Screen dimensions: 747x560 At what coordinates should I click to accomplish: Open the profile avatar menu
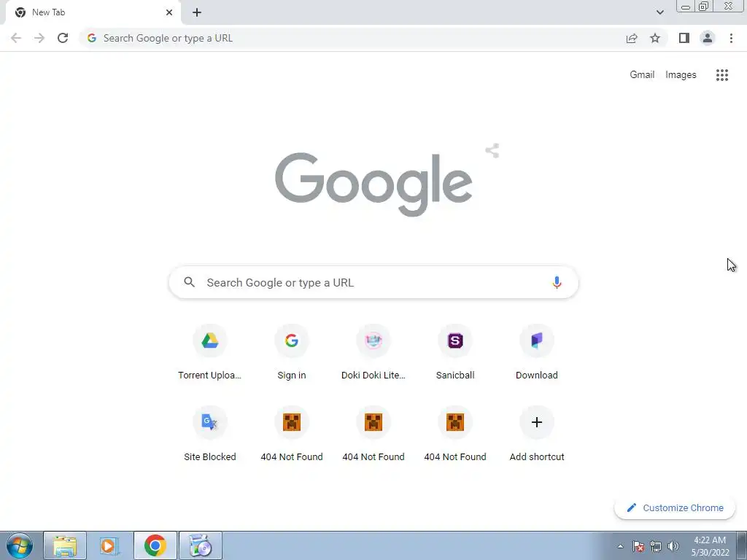[x=708, y=38]
